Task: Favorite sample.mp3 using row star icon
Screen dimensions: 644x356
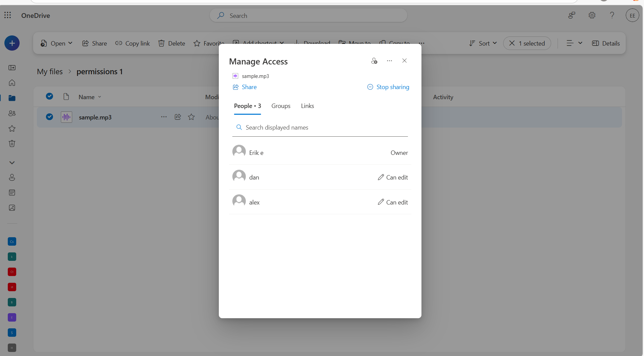Action: pyautogui.click(x=191, y=117)
